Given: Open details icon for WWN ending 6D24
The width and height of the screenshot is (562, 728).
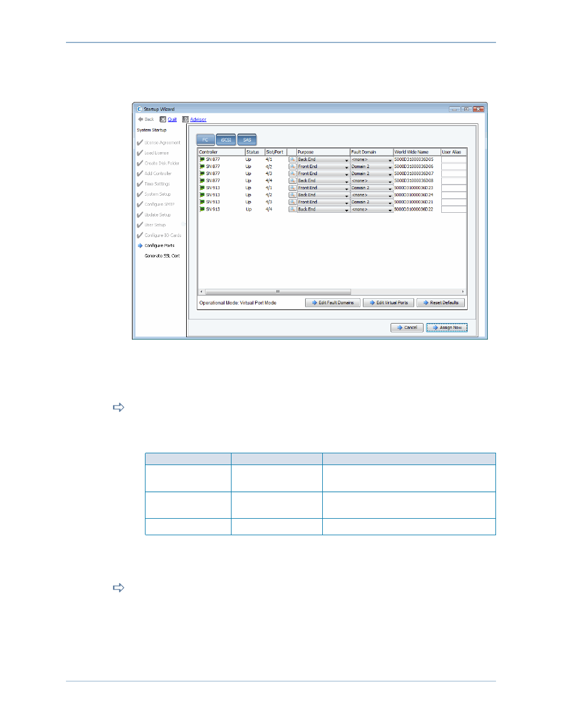Looking at the screenshot, I should pos(292,195).
